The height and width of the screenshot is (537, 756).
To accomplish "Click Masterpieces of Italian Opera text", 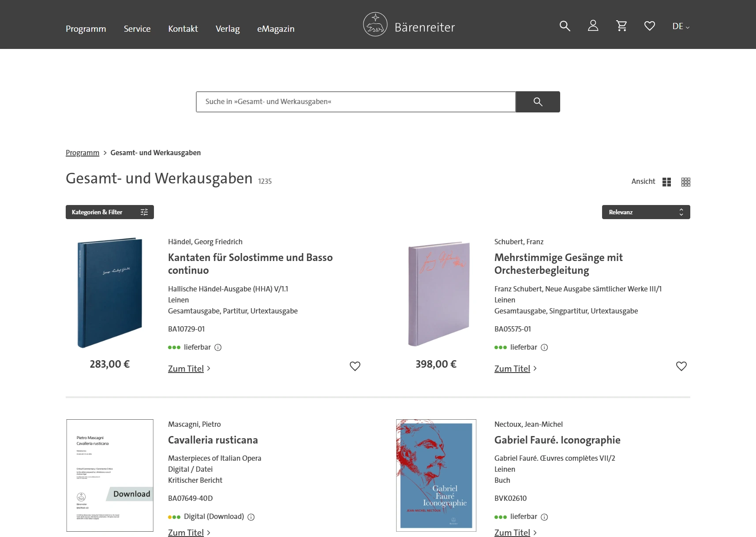I will [214, 458].
